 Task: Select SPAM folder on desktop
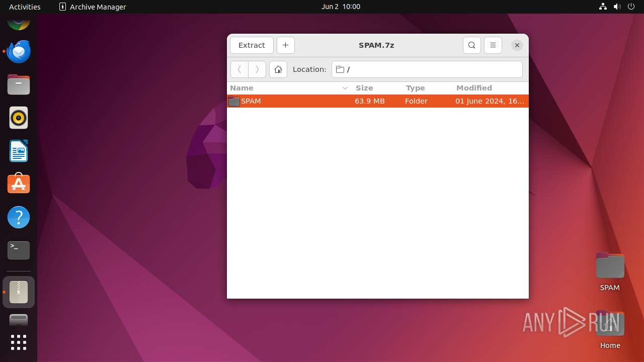point(610,271)
